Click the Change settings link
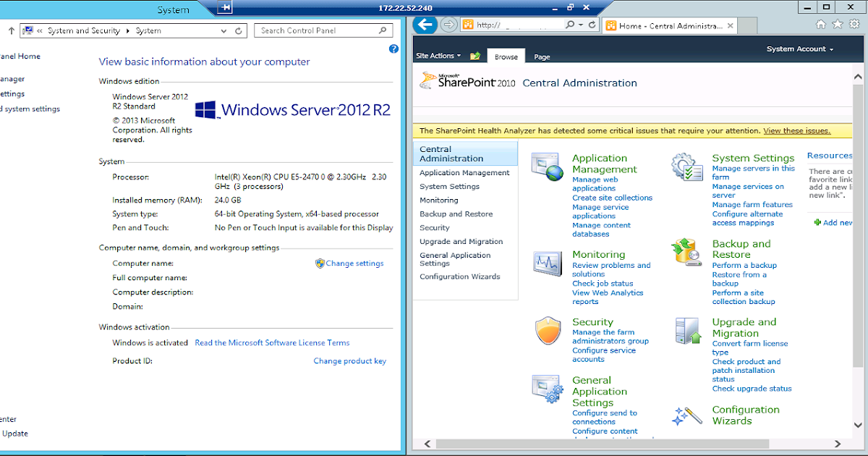The width and height of the screenshot is (868, 456). click(x=354, y=263)
